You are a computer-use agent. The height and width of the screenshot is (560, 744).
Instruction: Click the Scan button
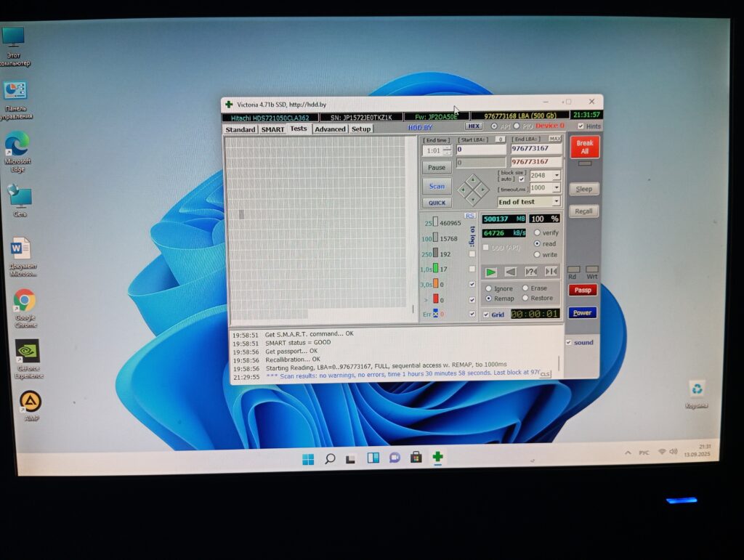pos(437,186)
